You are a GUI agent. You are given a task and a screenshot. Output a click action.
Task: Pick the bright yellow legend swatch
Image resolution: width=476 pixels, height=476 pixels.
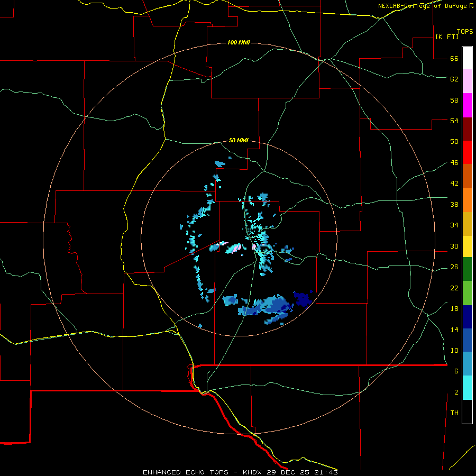pos(467,246)
